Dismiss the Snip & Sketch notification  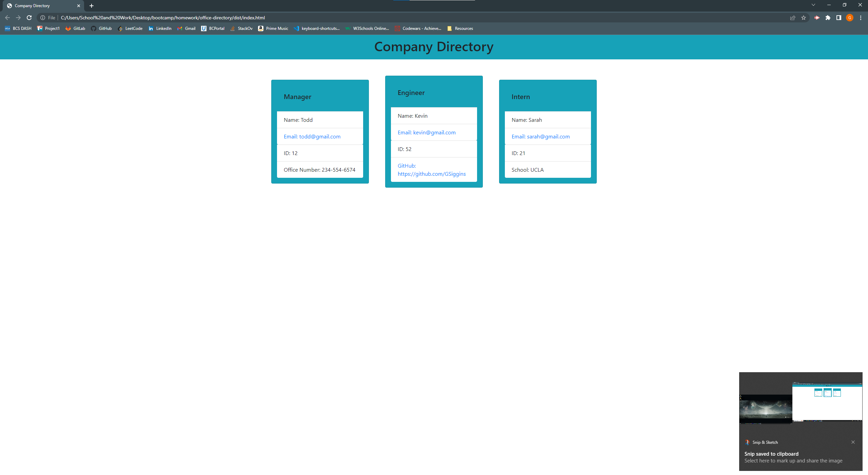click(853, 442)
